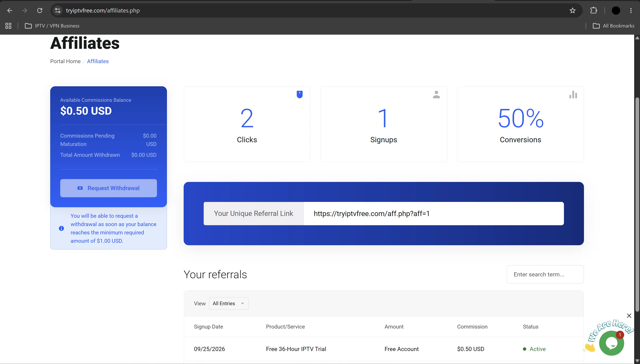Screen dimensions: 640x364
Task: Click the page vertical scrollbar thumb
Action: [x=637, y=205]
